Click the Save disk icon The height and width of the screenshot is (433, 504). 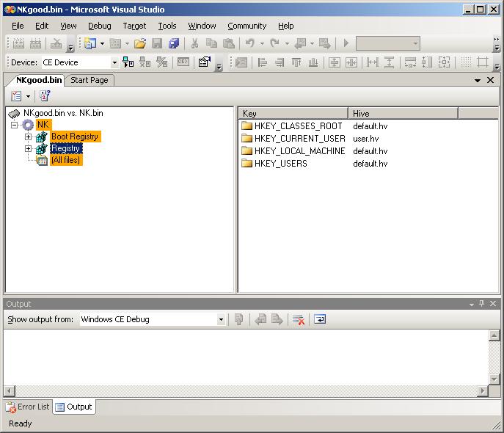tap(157, 43)
